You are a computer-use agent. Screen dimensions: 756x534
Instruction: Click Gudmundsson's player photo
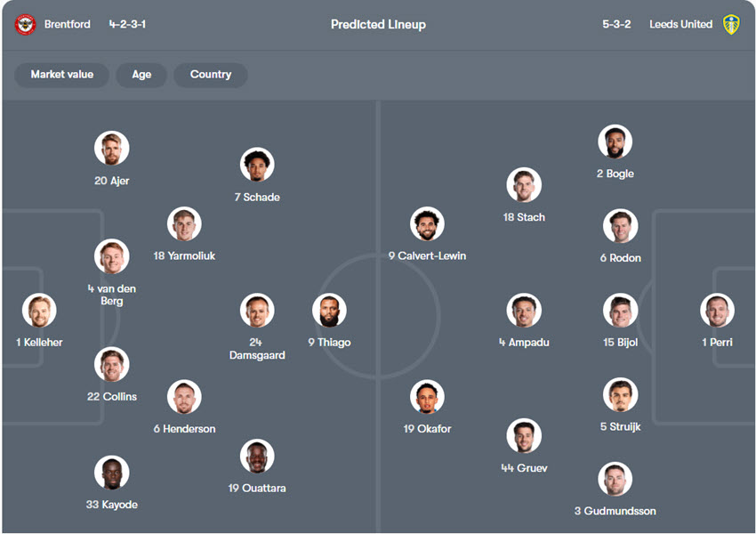(x=615, y=479)
